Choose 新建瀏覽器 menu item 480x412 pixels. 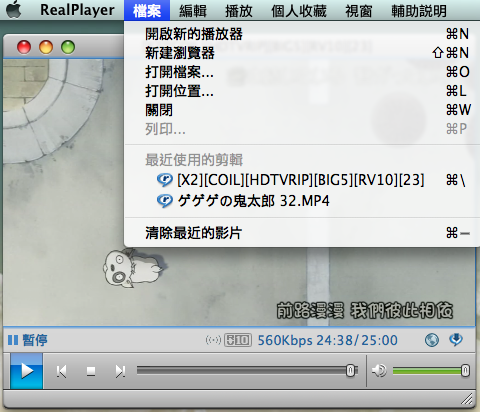coord(302,53)
